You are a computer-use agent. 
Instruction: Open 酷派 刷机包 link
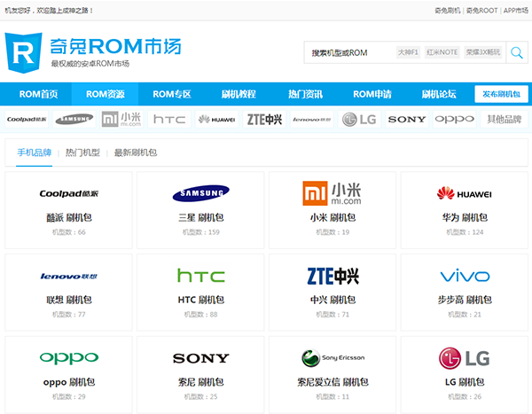coord(69,217)
